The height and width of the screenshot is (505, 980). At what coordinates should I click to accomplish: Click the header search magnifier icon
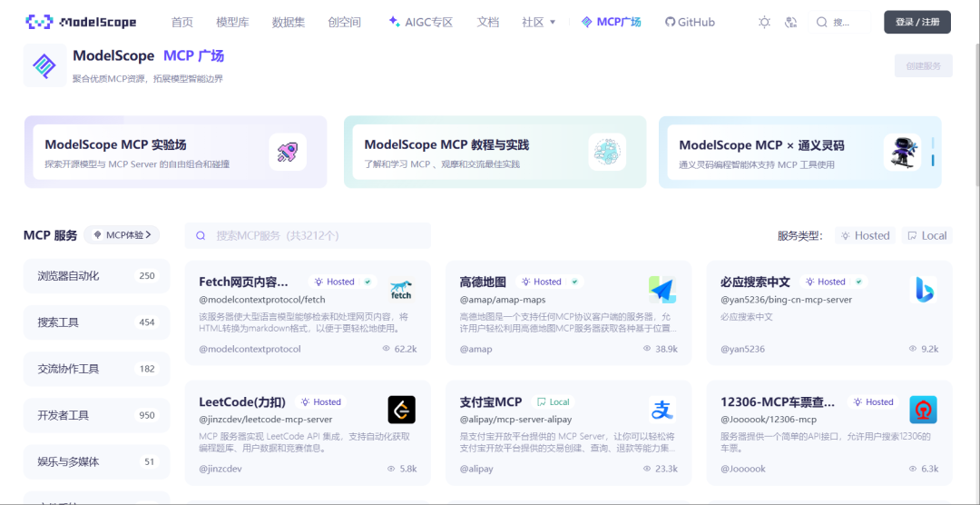pos(822,23)
